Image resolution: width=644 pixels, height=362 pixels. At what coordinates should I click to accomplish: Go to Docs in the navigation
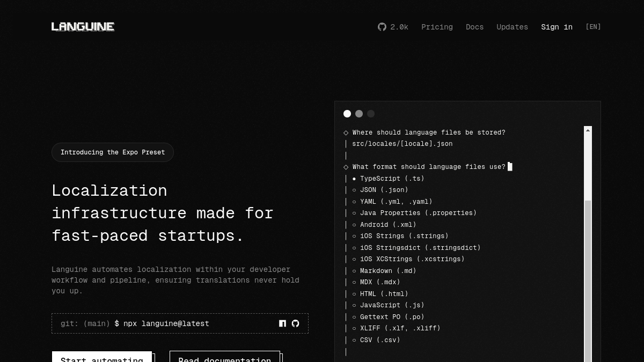(x=474, y=27)
